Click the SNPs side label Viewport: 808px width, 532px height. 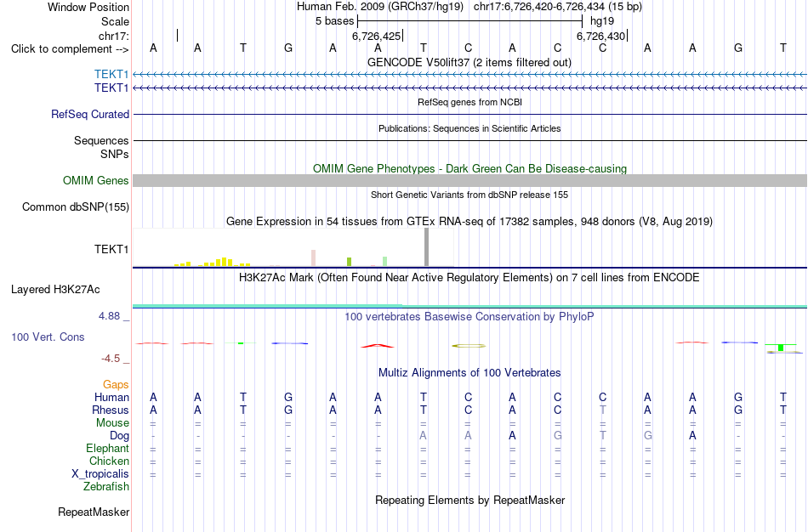pyautogui.click(x=115, y=154)
